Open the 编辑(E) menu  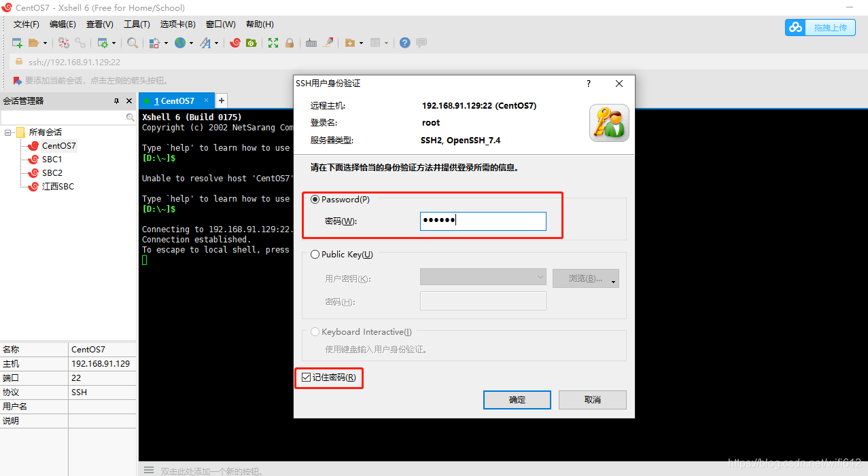click(63, 24)
